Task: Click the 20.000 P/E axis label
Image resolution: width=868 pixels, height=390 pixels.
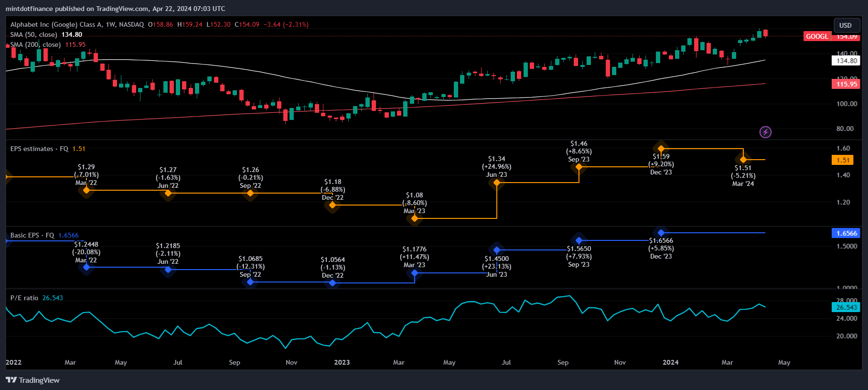Action: (847, 336)
